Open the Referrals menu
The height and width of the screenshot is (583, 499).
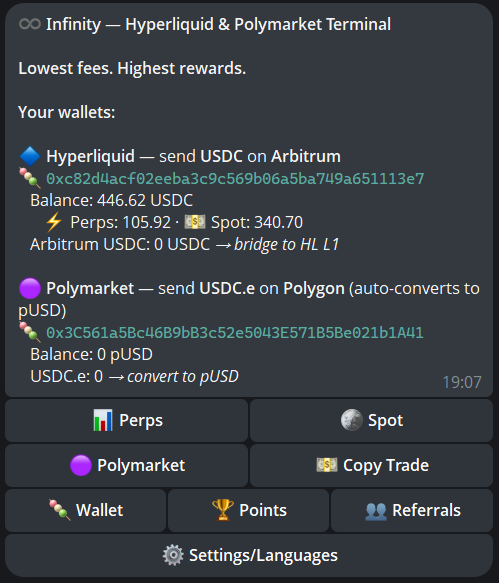[412, 510]
